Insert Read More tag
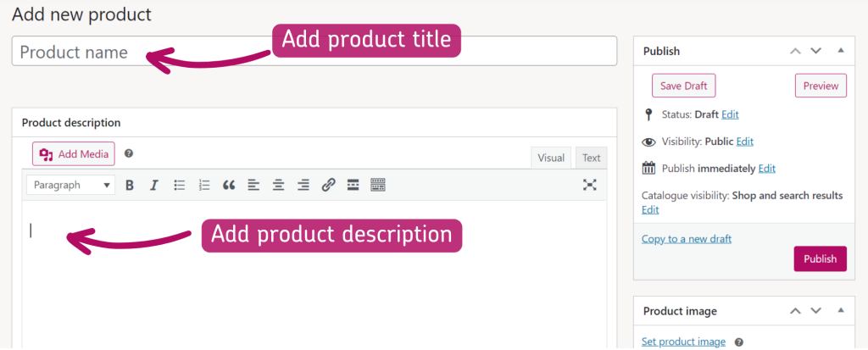Viewport: 868px width, 350px height. (353, 185)
